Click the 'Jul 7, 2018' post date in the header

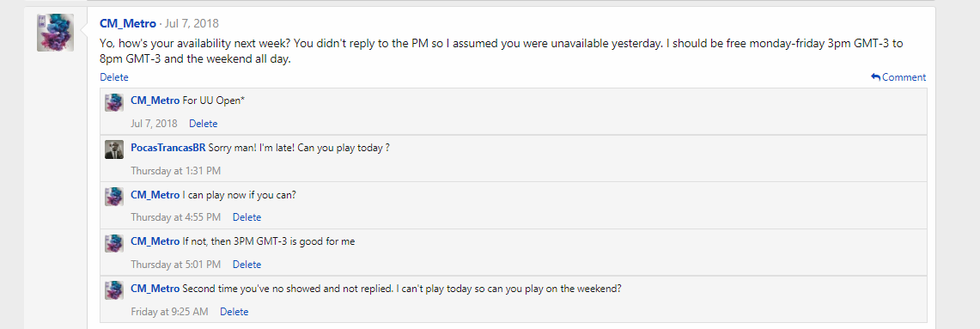coord(192,24)
